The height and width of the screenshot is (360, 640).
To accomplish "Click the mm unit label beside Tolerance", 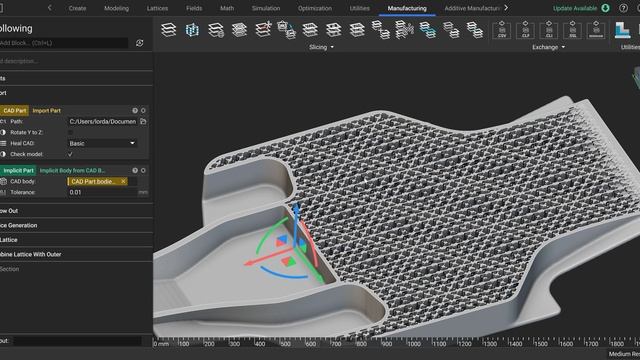I will click(143, 192).
